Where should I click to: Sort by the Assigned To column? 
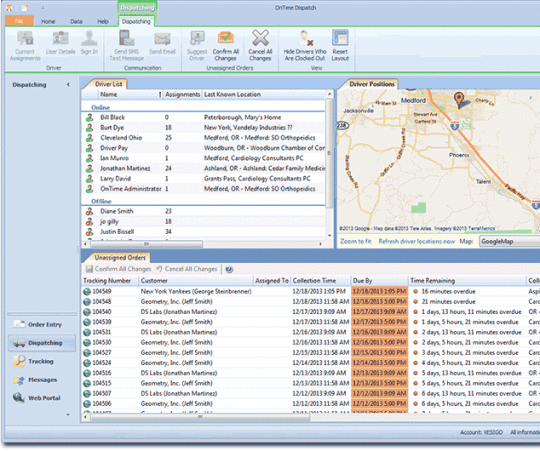tap(272, 281)
